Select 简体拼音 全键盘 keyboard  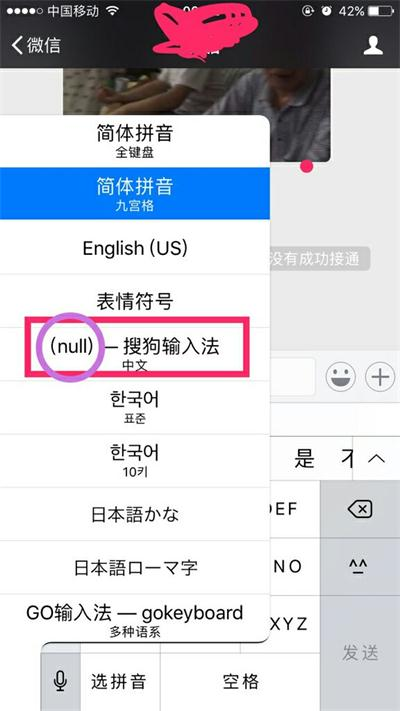pyautogui.click(x=135, y=141)
